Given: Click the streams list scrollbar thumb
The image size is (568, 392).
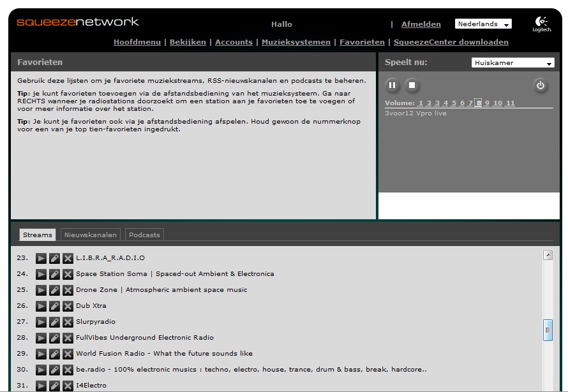Looking at the screenshot, I should [548, 330].
